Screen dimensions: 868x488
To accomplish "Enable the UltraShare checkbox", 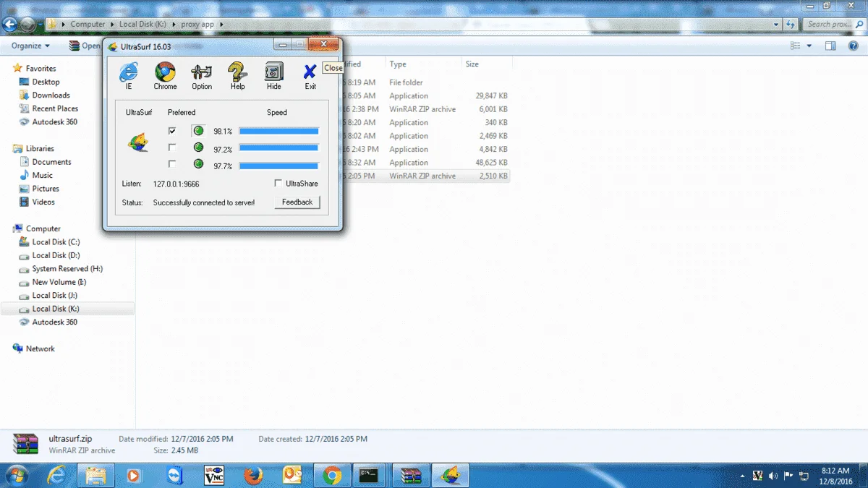I will pos(278,184).
